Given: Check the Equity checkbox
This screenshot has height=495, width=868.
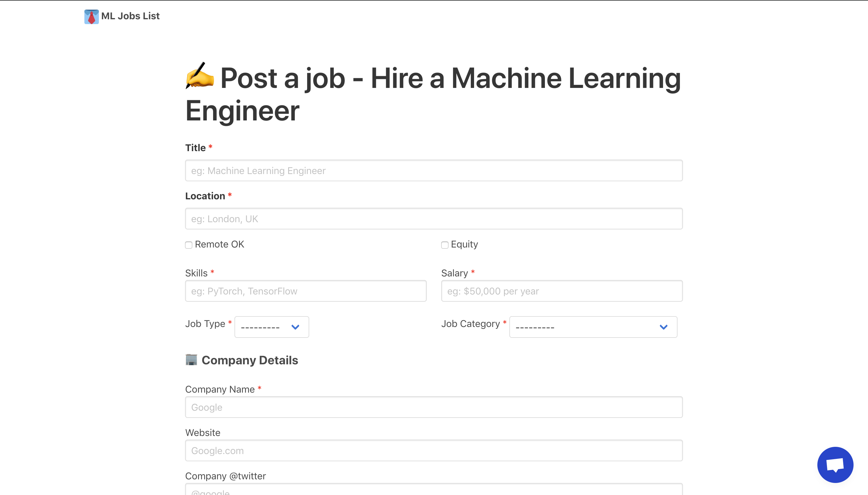Looking at the screenshot, I should 444,245.
